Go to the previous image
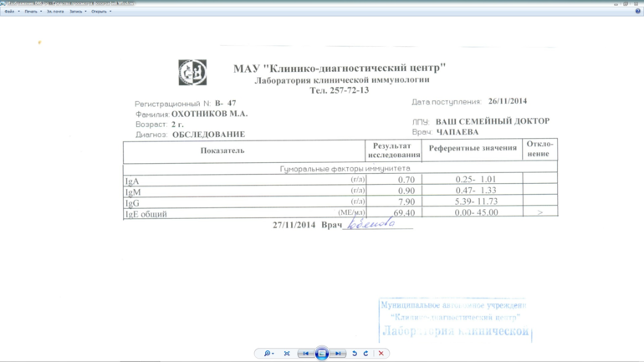The width and height of the screenshot is (644, 362). coord(306,354)
